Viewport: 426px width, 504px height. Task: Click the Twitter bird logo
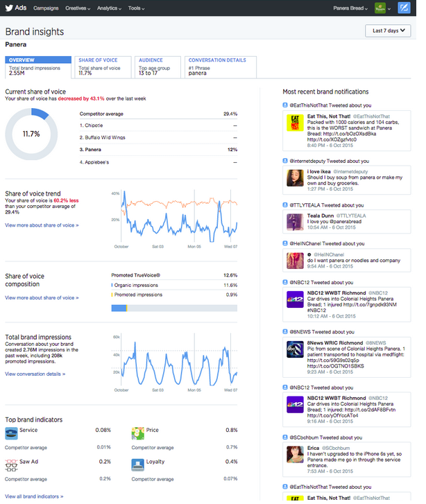click(x=9, y=8)
